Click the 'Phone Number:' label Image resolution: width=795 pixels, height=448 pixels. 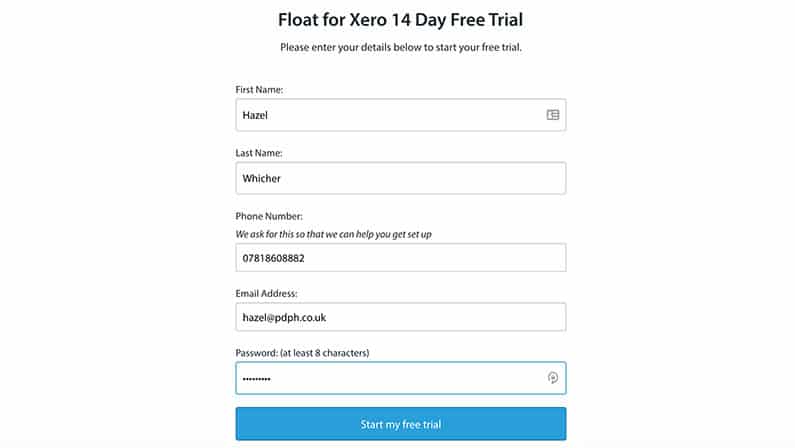click(269, 216)
